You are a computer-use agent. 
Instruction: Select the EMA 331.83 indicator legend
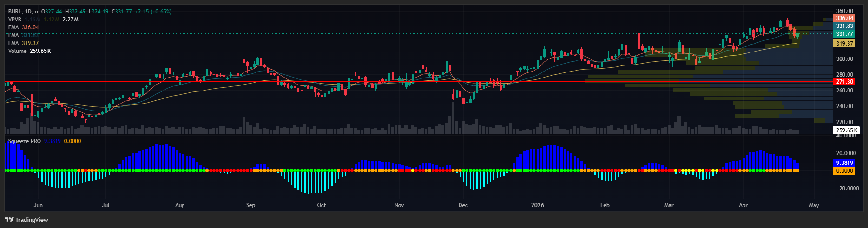click(x=23, y=35)
